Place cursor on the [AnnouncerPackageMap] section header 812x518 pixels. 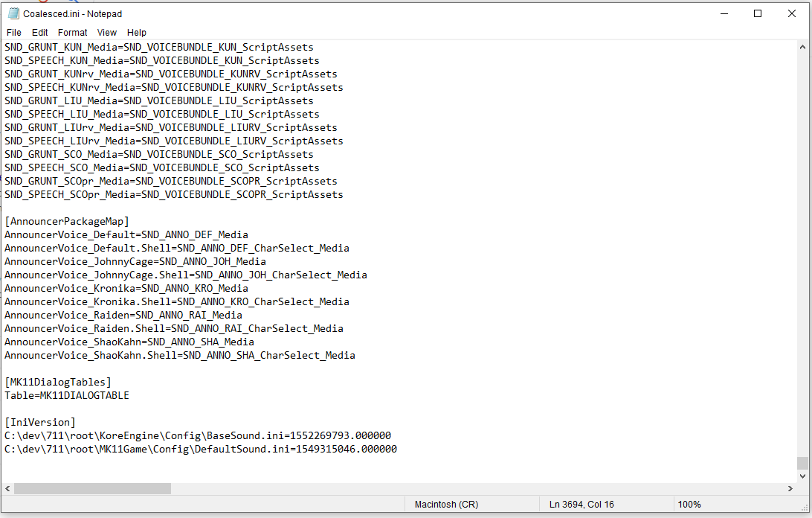67,221
